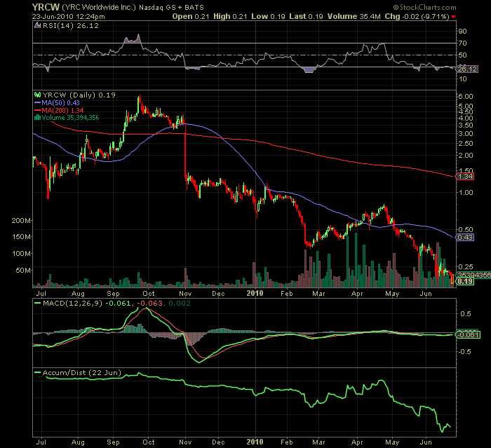Click the Low 0.19 quote value
491x448 pixels.
coord(268,16)
